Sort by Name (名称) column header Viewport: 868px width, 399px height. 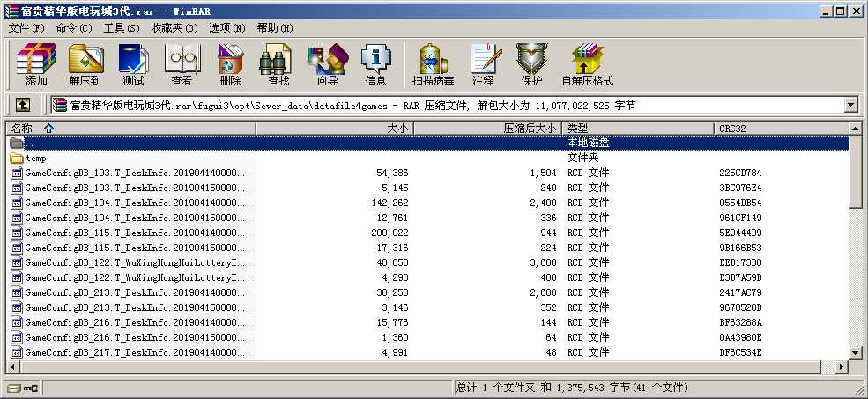(130, 129)
